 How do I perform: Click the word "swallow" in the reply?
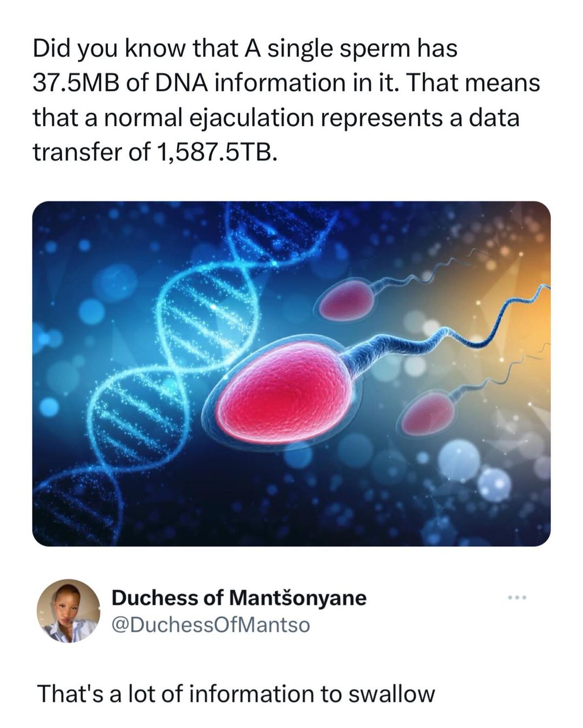[x=391, y=693]
